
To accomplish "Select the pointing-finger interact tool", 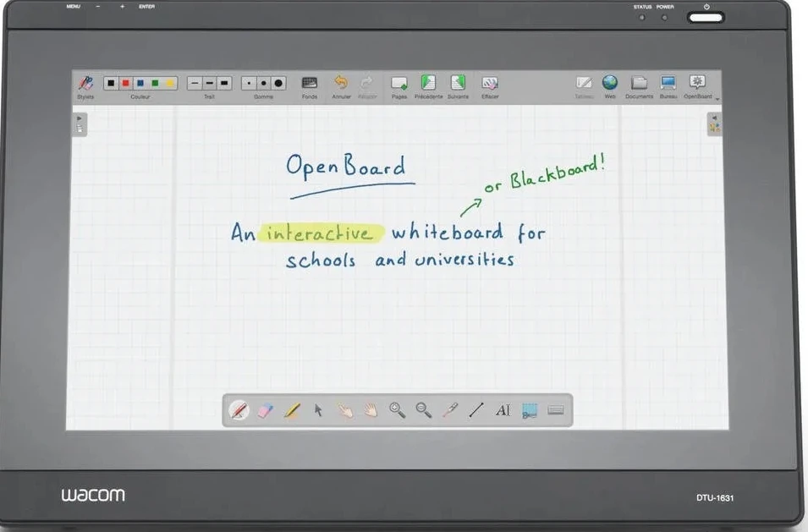I will point(344,410).
